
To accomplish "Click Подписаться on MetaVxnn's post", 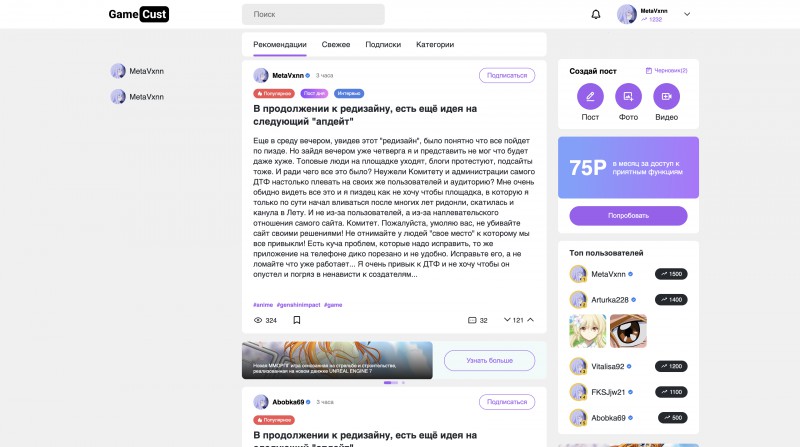I will (507, 75).
